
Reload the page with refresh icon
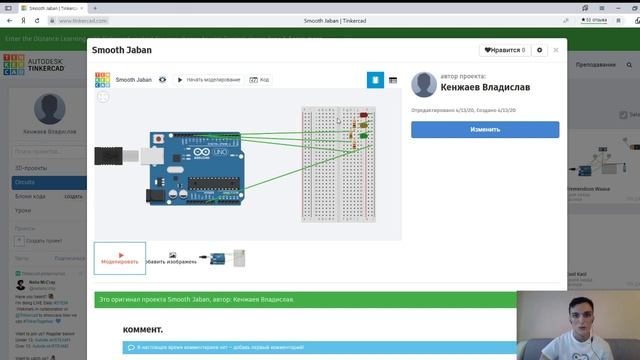[37, 20]
